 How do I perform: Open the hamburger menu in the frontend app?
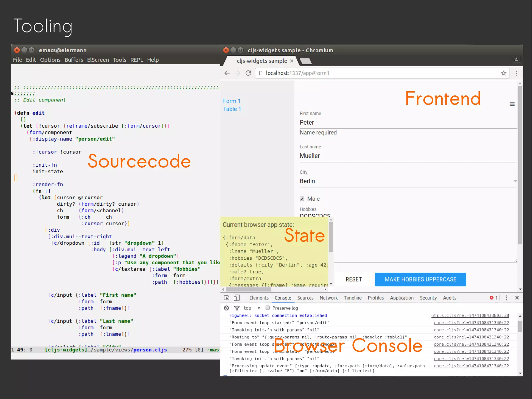click(x=512, y=104)
